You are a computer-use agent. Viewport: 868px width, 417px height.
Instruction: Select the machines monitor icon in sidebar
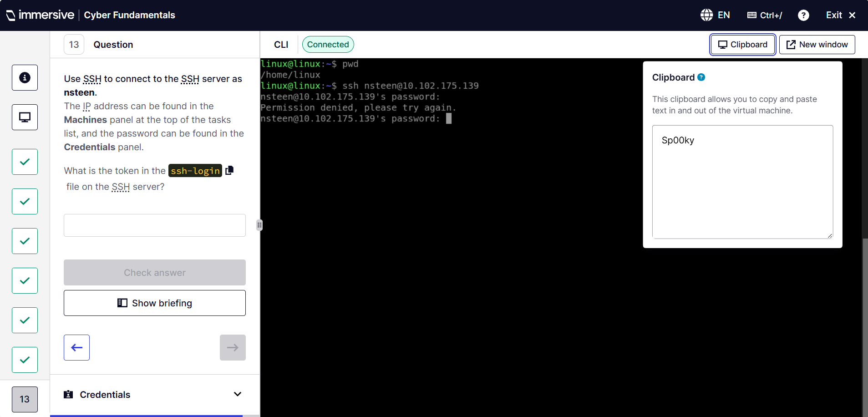pyautogui.click(x=25, y=117)
